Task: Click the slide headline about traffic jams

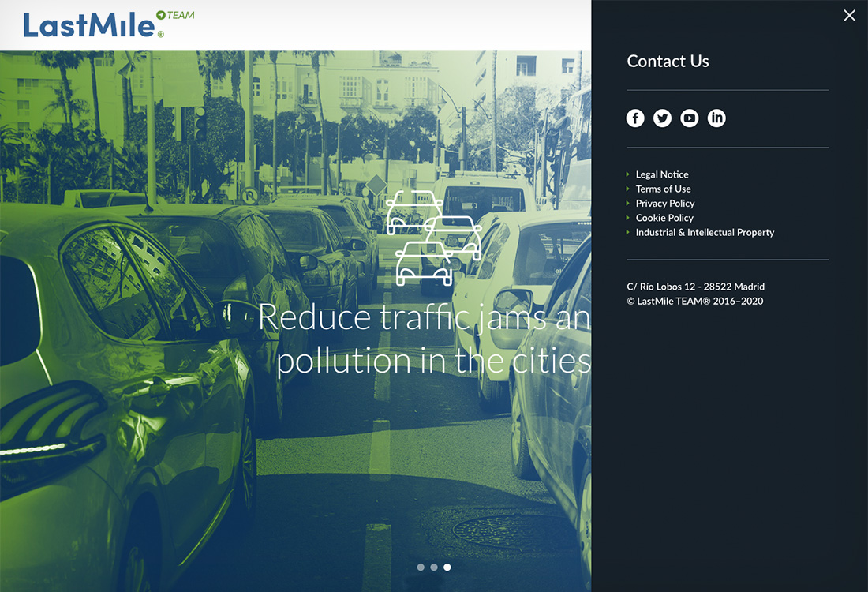Action: 425,339
